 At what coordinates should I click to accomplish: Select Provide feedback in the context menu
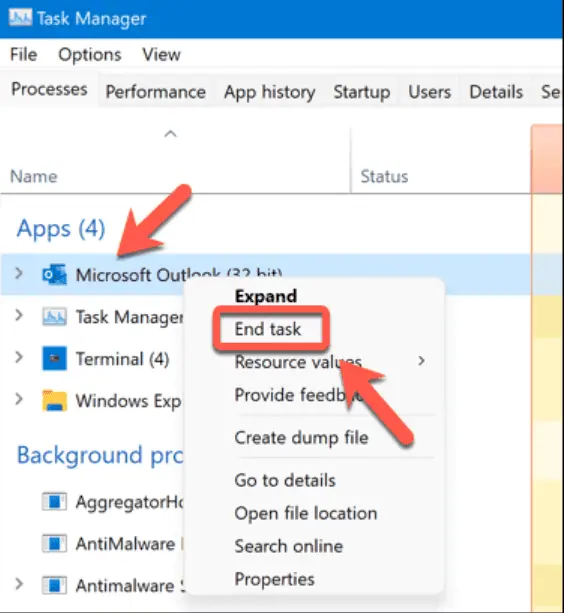click(298, 395)
